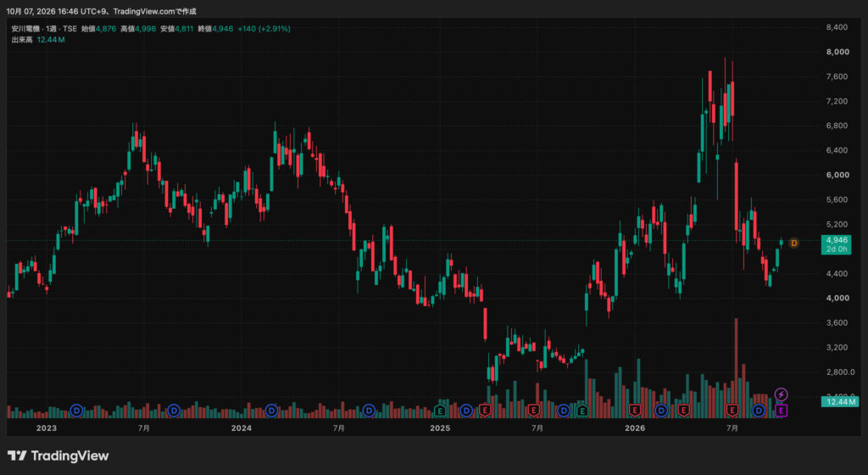The height and width of the screenshot is (475, 868).
Task: Select the dividend D marker just after the 2024 label
Action: 271,411
